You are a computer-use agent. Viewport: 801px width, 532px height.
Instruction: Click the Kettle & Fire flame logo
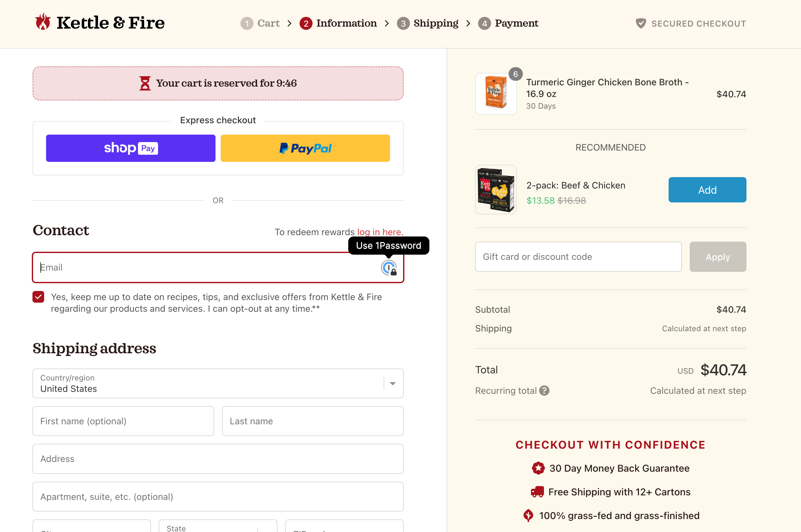(43, 22)
